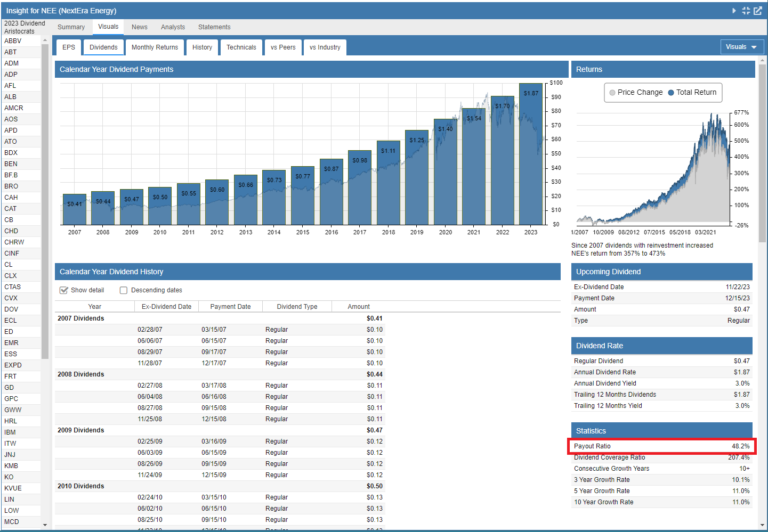
Task: Select ticker LOW in the list
Action: [x=20, y=511]
